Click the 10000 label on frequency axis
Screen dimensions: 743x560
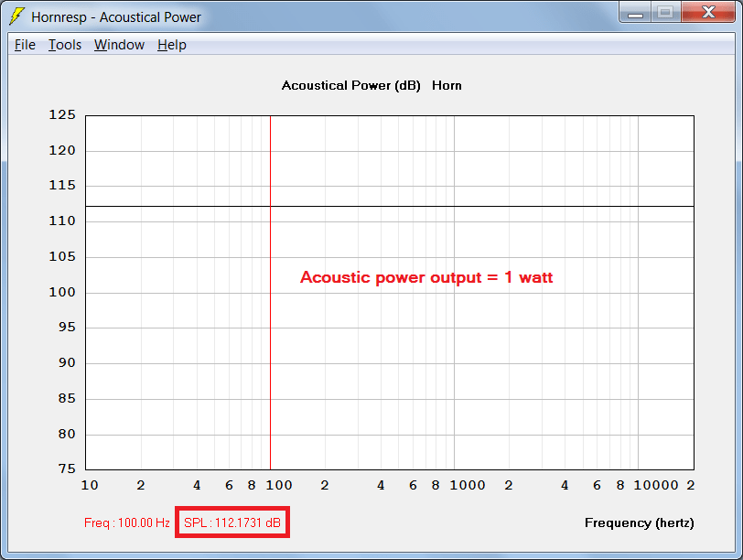(x=656, y=485)
